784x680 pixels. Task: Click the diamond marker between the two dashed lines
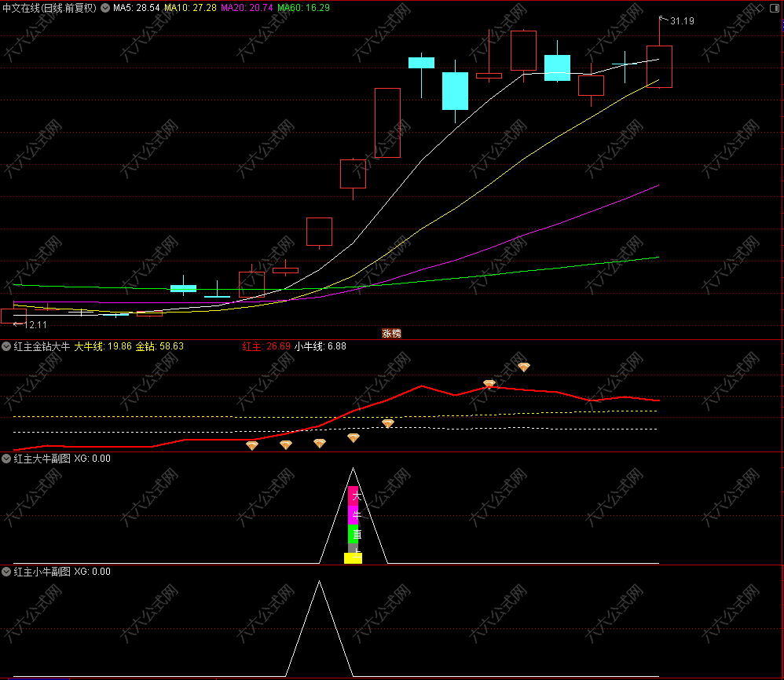tap(388, 424)
